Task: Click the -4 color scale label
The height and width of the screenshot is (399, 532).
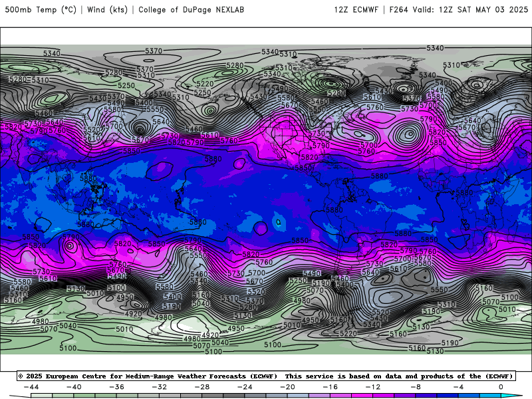Action: [458, 387]
